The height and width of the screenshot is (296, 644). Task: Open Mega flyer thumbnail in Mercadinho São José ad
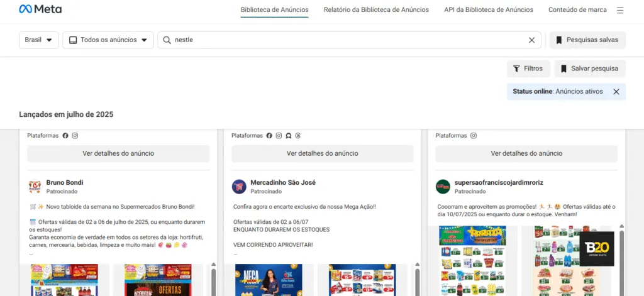269,280
